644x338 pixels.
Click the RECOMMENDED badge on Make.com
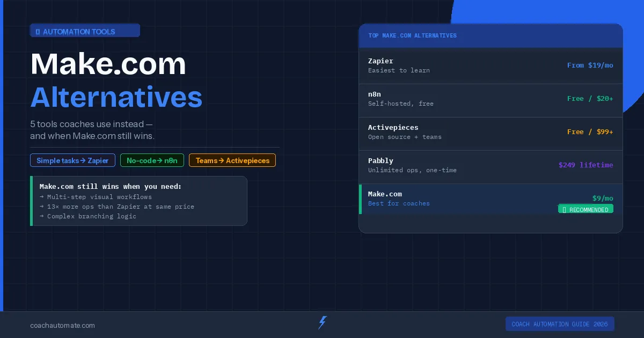coord(586,209)
